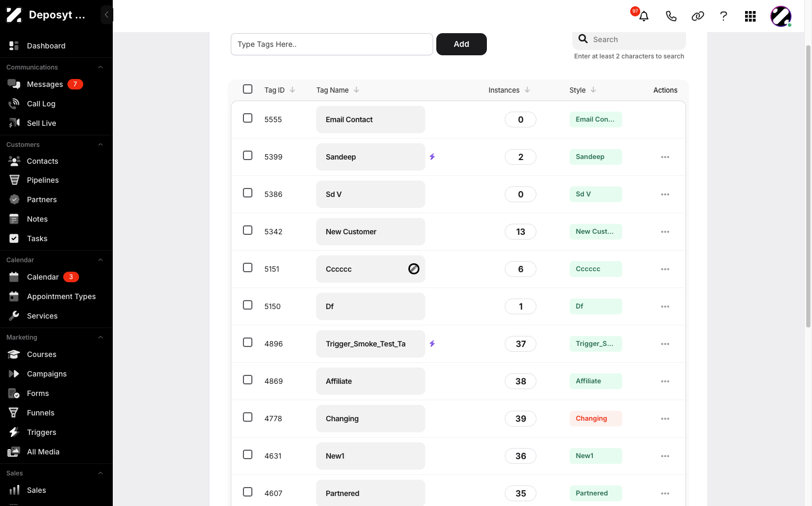Screen dimensions: 812x506
Task: Click the green Affiliate style swatch
Action: (595, 381)
